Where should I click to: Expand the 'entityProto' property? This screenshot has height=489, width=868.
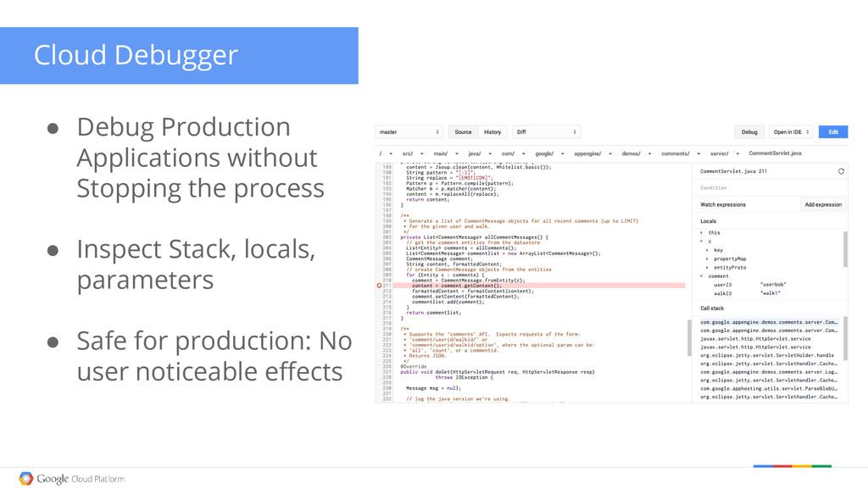[x=707, y=268]
